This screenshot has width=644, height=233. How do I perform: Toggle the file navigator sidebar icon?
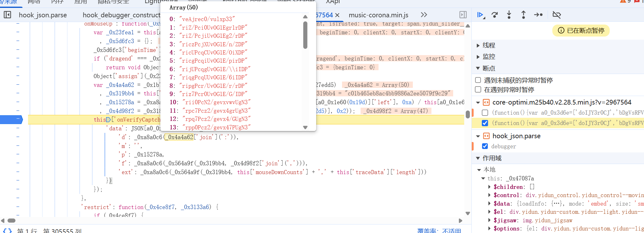point(8,15)
